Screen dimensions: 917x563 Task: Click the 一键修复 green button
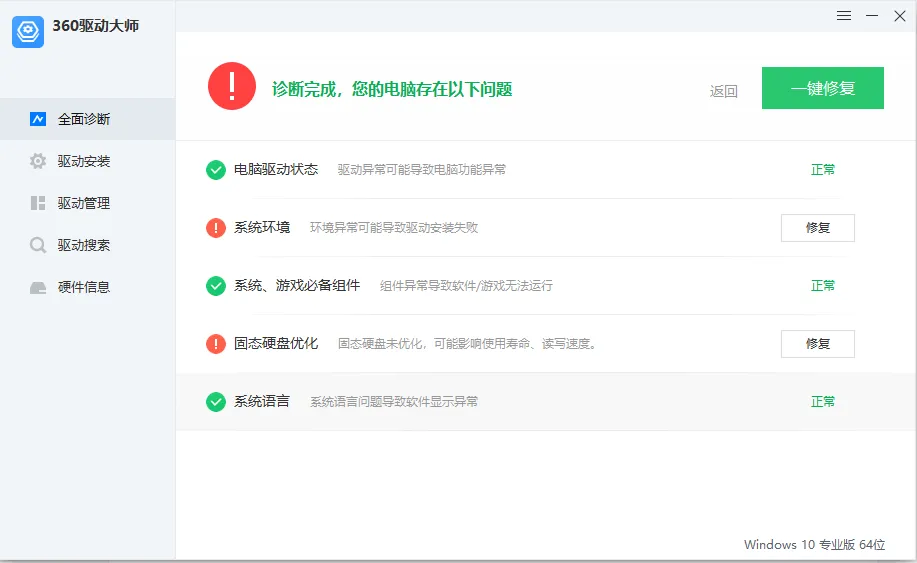(822, 88)
